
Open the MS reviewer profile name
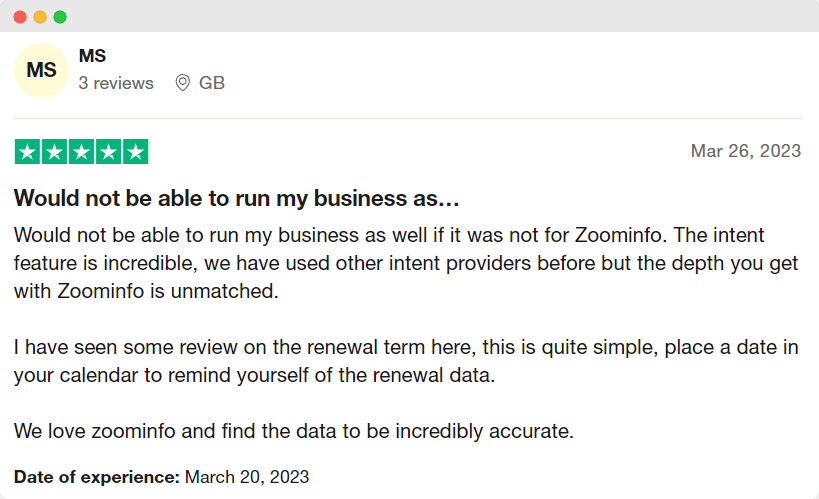tap(92, 56)
